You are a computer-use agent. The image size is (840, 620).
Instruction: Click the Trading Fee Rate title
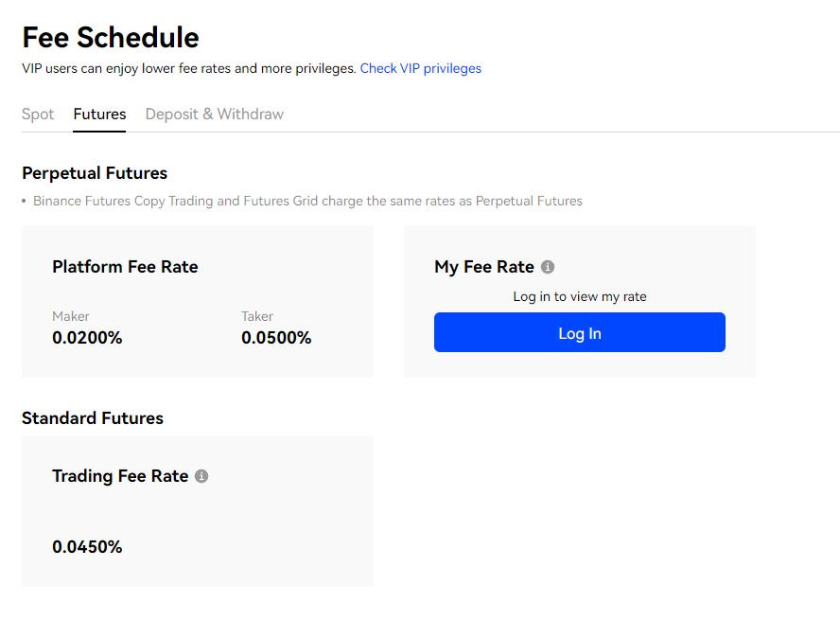(120, 476)
